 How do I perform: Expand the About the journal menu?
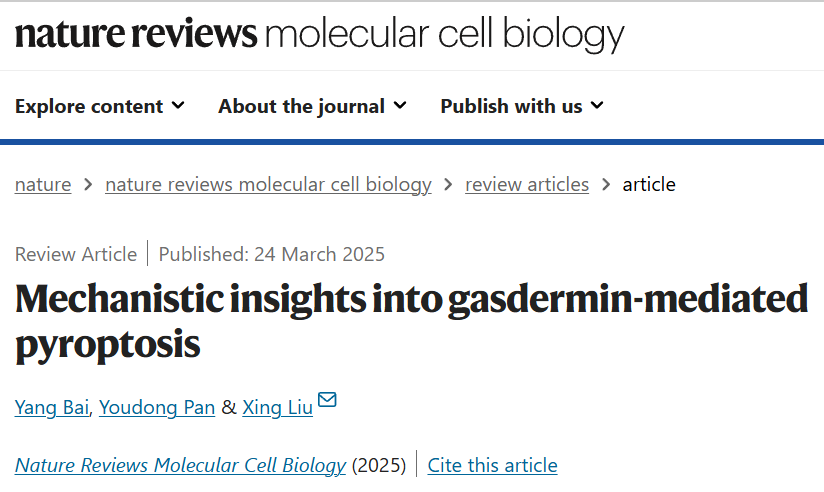coord(313,106)
